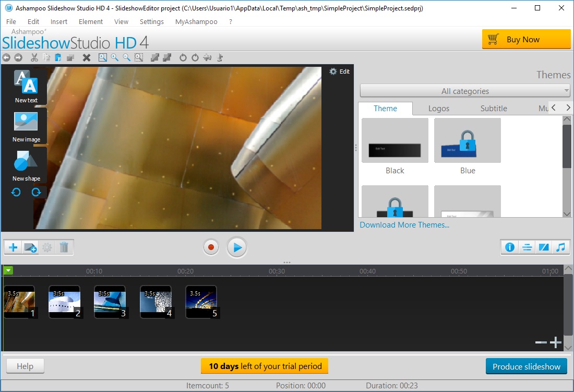The height and width of the screenshot is (392, 574).
Task: Open the All categories dropdown
Action: 465,91
